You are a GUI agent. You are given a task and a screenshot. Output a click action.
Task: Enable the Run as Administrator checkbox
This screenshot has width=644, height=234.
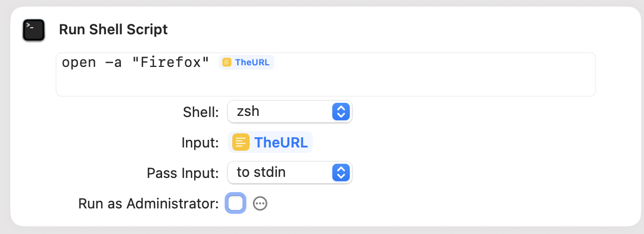[x=236, y=203]
